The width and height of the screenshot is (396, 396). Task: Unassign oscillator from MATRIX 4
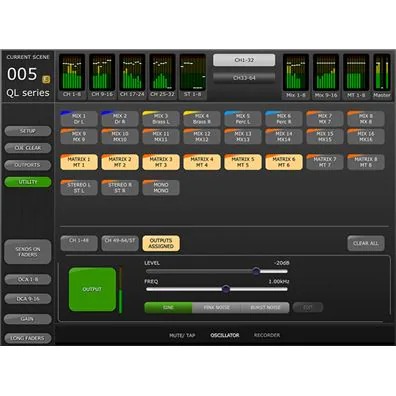pyautogui.click(x=202, y=162)
